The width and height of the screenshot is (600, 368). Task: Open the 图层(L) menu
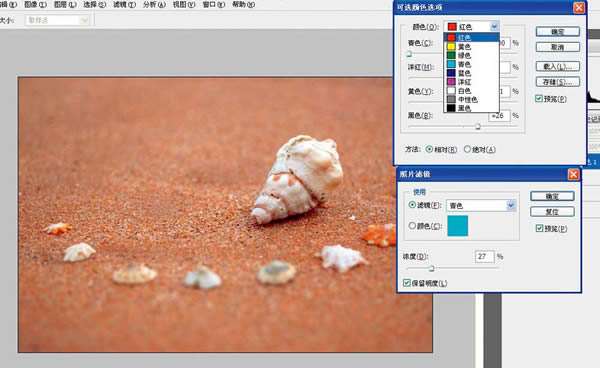65,5
